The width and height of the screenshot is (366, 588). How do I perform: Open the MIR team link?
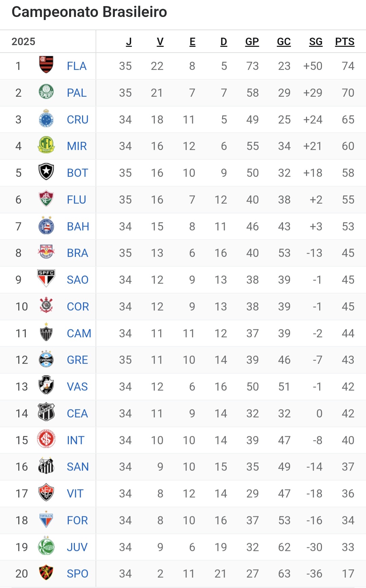pyautogui.click(x=77, y=146)
